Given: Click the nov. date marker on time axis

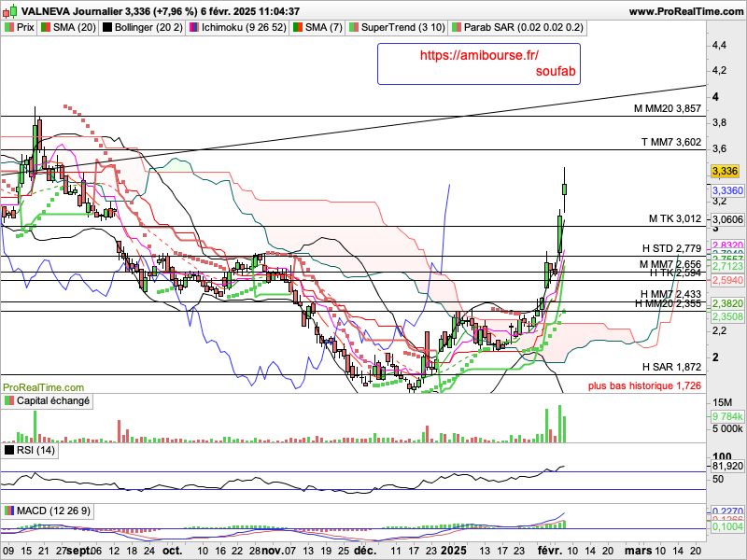Looking at the screenshot, I should [x=274, y=551].
